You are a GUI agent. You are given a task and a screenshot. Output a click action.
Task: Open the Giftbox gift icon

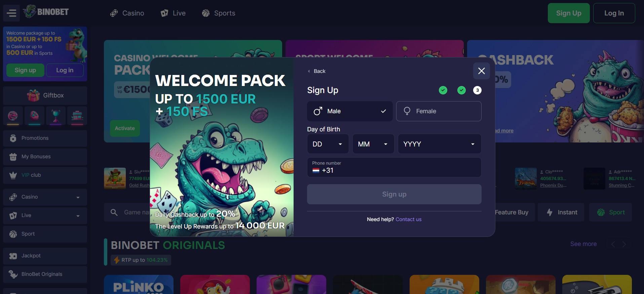pyautogui.click(x=33, y=95)
